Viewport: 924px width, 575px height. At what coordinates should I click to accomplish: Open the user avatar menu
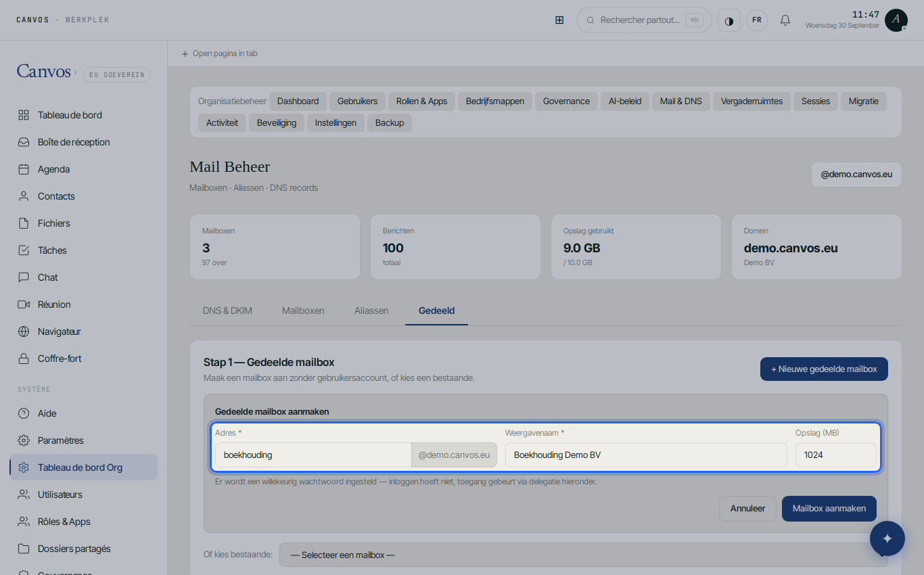(x=896, y=20)
